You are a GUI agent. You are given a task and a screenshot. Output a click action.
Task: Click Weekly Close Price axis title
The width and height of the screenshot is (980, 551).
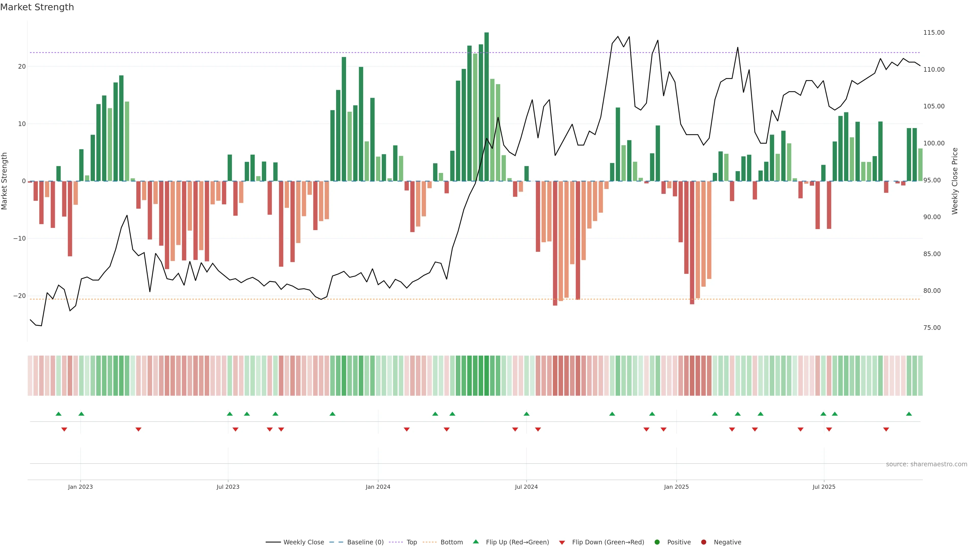(955, 181)
